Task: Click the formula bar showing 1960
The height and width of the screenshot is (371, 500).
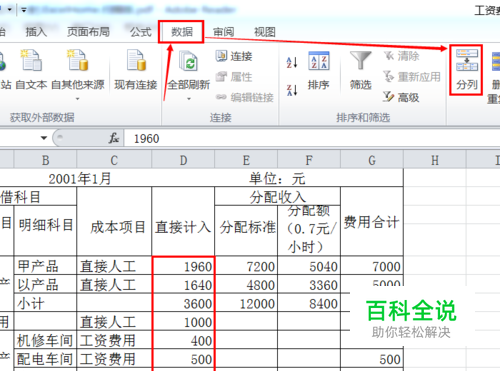Action: point(312,138)
